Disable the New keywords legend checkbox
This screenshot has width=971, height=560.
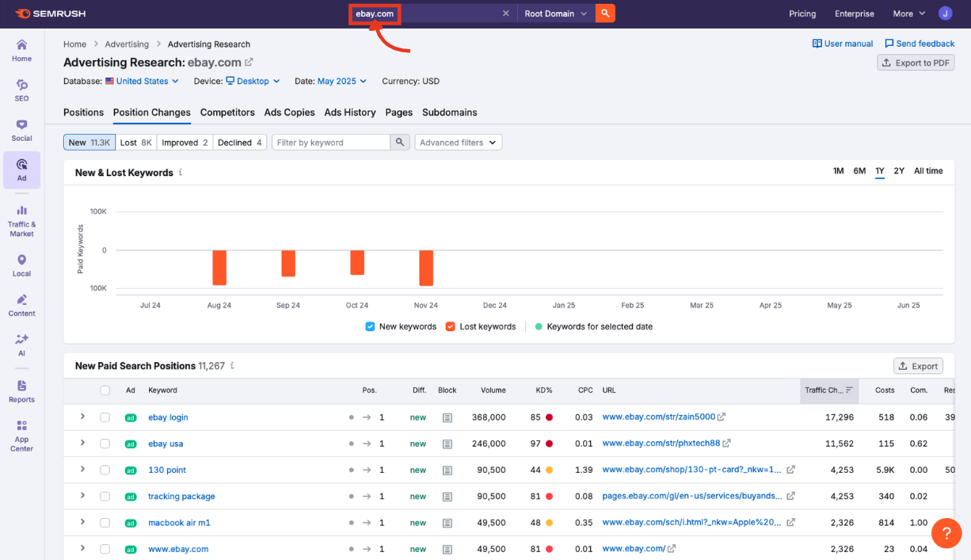(369, 326)
